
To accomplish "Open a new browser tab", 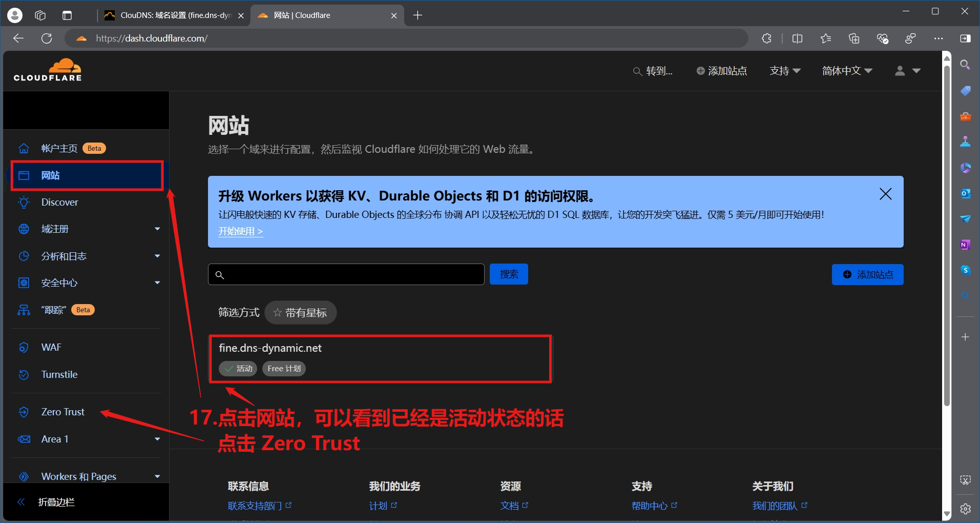I will click(x=418, y=15).
